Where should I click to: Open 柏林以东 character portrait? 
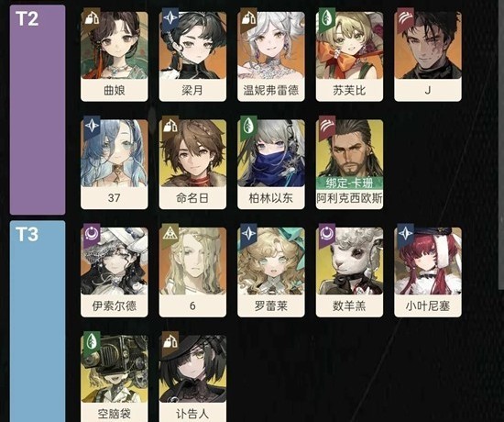click(x=271, y=153)
